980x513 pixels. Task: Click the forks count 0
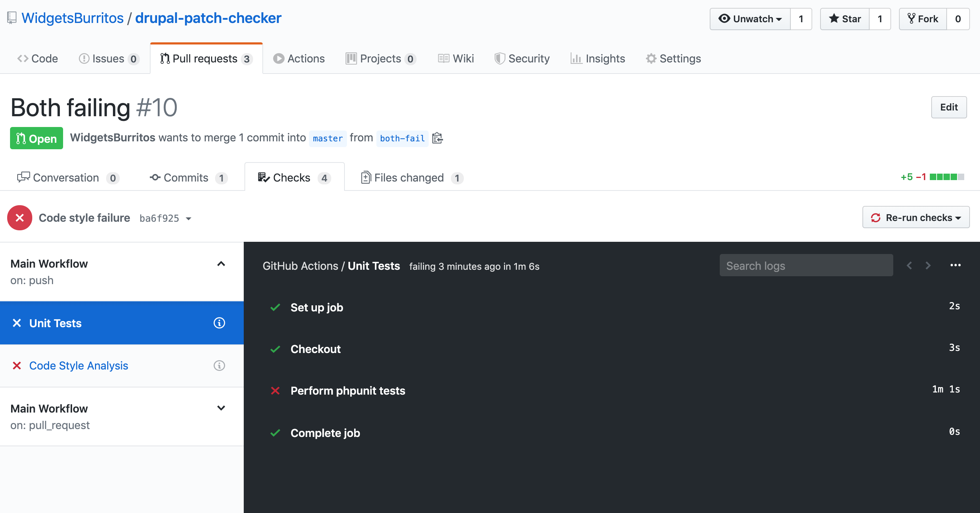958,19
